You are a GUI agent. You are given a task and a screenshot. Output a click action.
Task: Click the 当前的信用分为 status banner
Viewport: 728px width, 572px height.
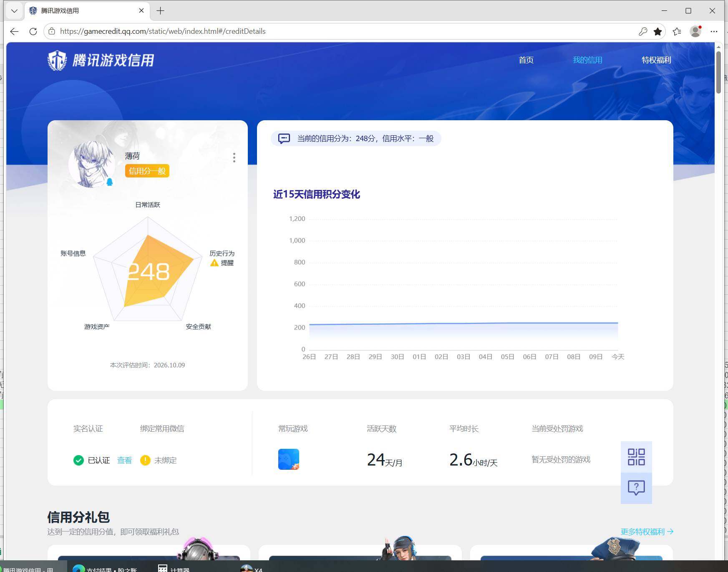(356, 139)
